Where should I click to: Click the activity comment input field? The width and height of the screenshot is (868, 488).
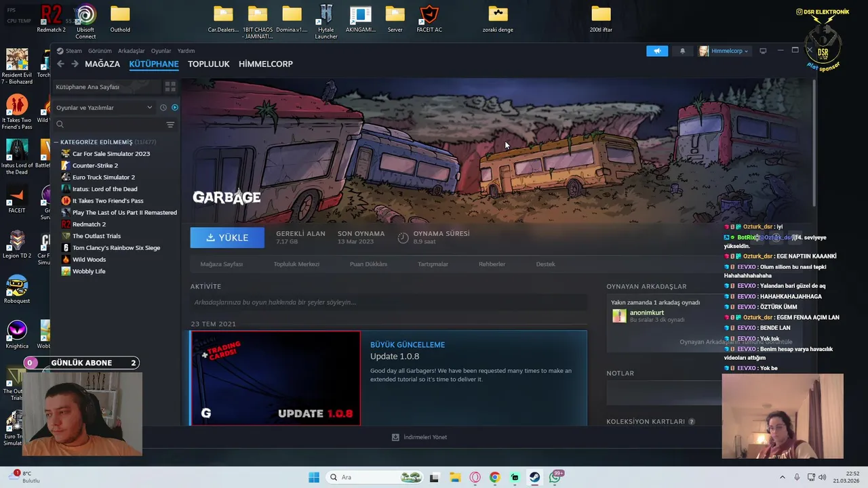coord(389,302)
